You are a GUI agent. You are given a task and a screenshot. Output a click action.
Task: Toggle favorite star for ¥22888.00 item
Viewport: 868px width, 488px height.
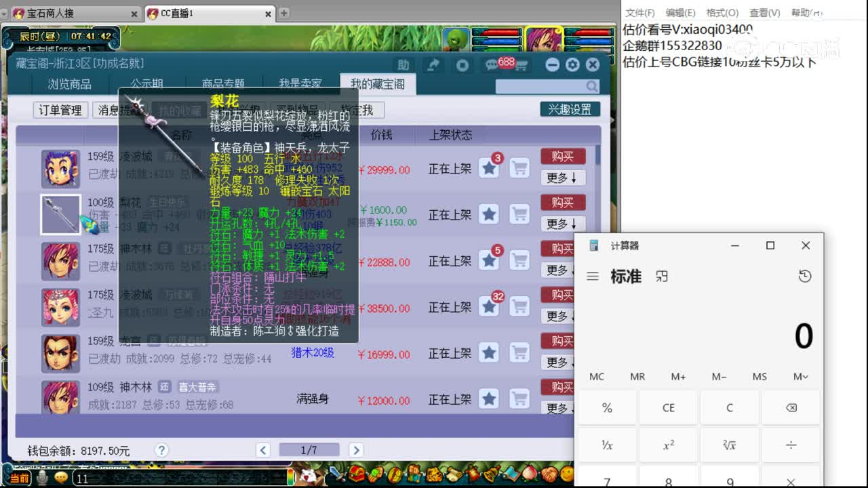(489, 260)
